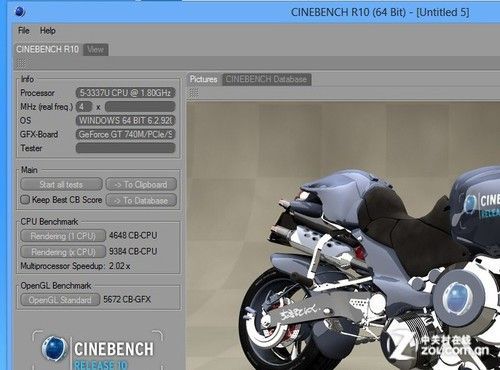Select the Pictures tab
The image size is (500, 370).
click(203, 79)
